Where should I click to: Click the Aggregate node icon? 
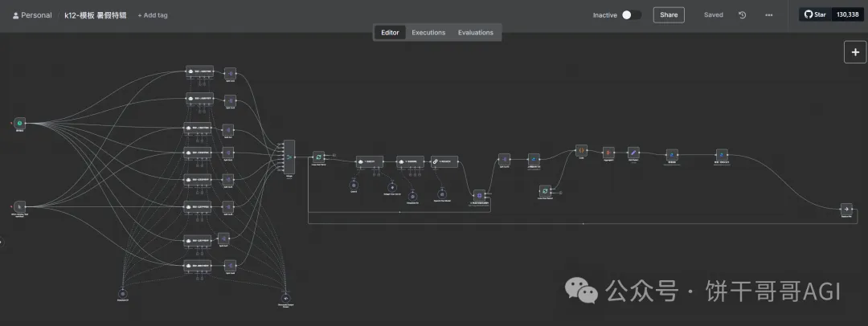[608, 152]
